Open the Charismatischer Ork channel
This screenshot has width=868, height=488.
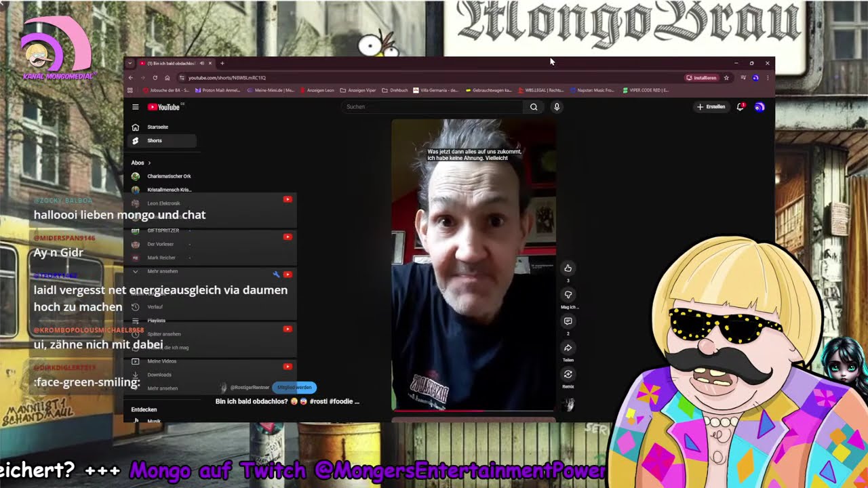pyautogui.click(x=161, y=176)
